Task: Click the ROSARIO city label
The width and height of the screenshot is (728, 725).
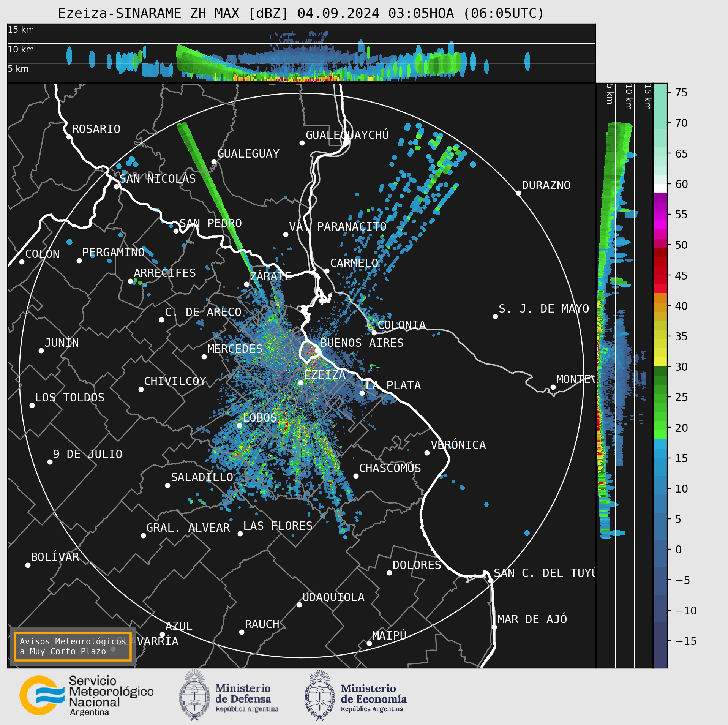Action: (x=96, y=129)
